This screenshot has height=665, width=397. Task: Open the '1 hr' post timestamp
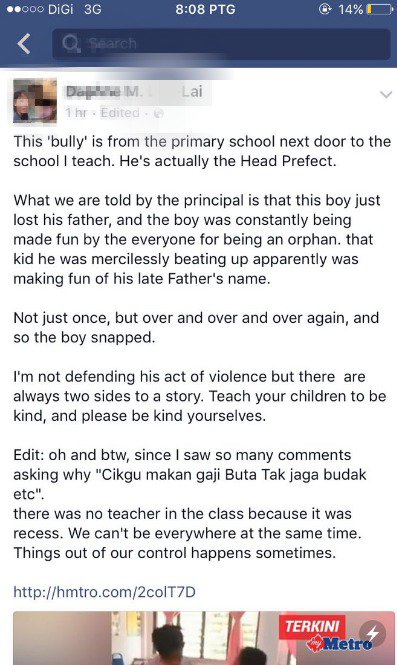tap(76, 113)
